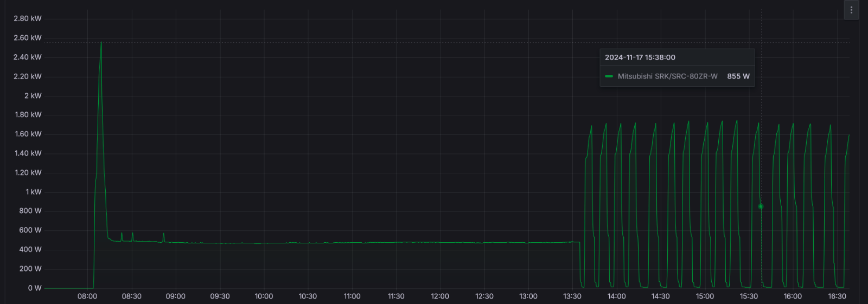Click the 2.40 kW y-axis label

pos(28,57)
